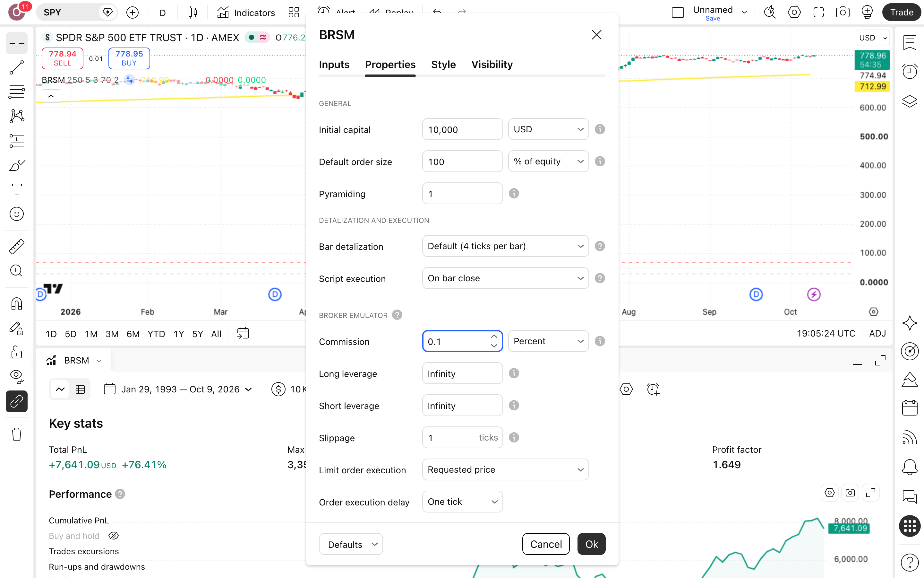
Task: Switch strategy report to list of trades view
Action: (x=80, y=389)
